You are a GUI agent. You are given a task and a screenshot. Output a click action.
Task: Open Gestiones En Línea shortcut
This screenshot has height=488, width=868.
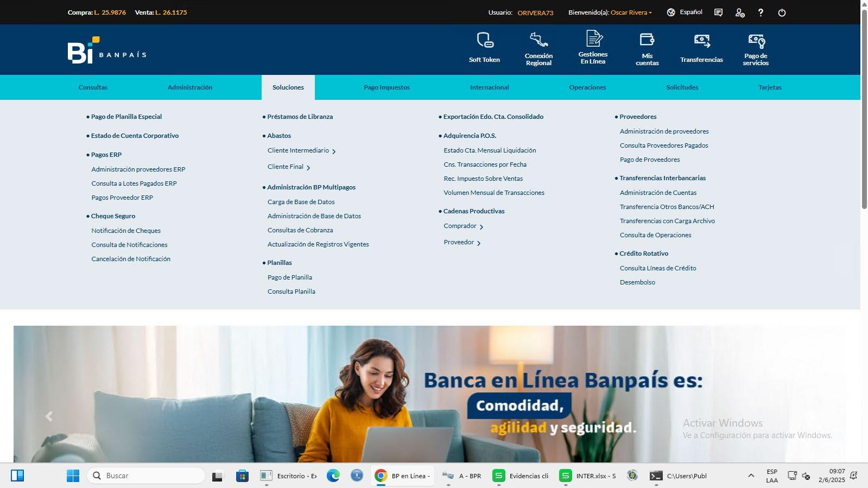click(593, 48)
